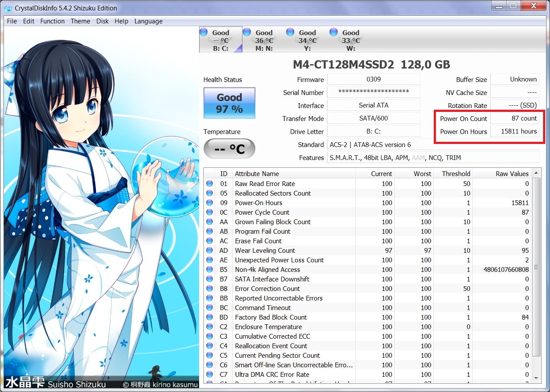This screenshot has height=392, width=550.
Task: Click the Drive Letter field B: C:
Action: 373,131
